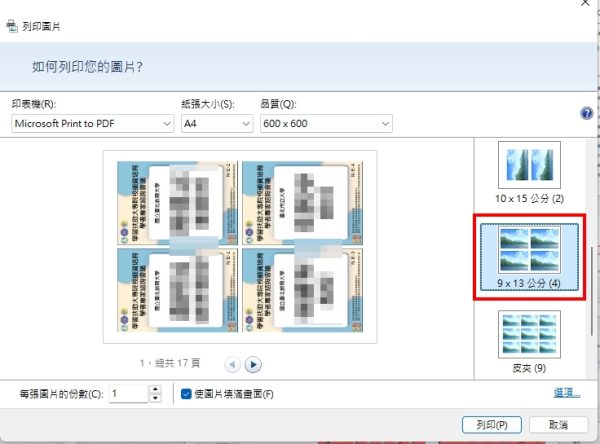
Task: Open the 選項... options link
Action: pos(566,393)
